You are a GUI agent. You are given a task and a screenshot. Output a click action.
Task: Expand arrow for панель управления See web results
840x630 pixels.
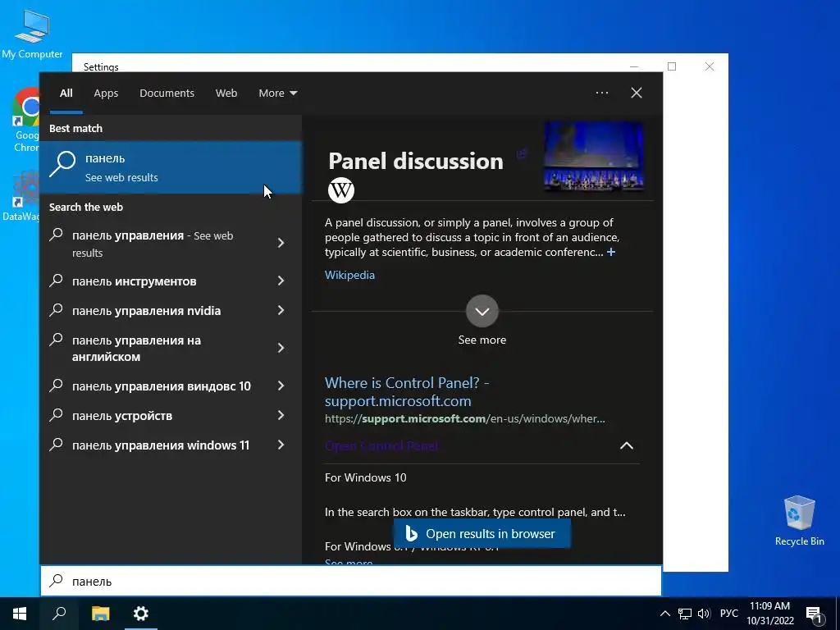(x=281, y=243)
